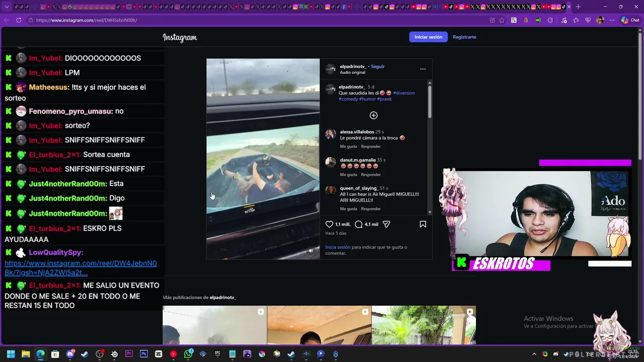644x362 pixels.
Task: Open a new browser tab with plus button
Action: [x=578, y=7]
